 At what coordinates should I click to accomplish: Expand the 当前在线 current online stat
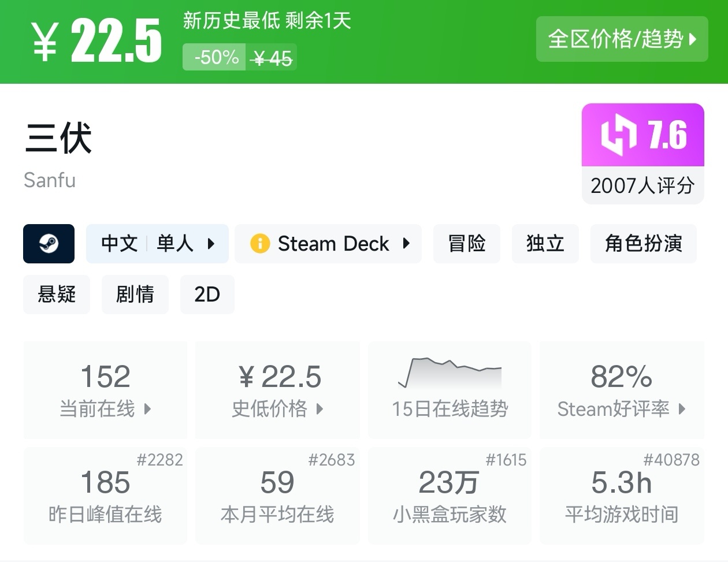coord(105,390)
